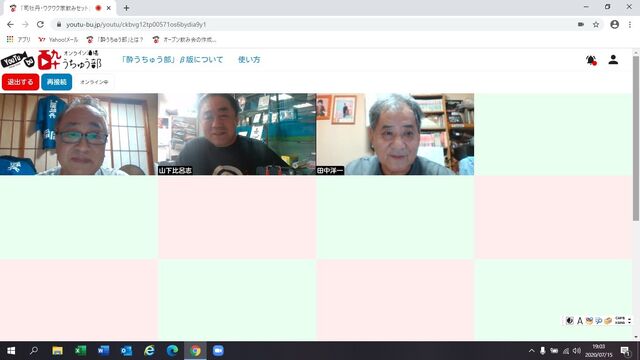The height and width of the screenshot is (360, 640).
Task: Click the red 退出する leave button
Action: coord(20,82)
